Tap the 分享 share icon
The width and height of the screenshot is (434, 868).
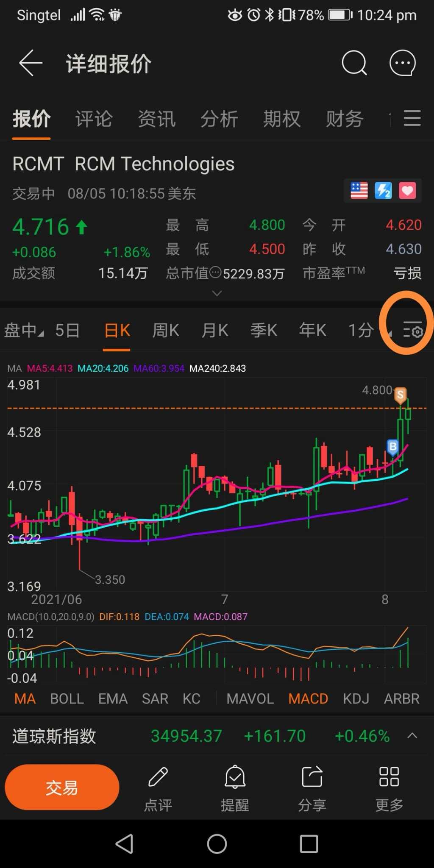pos(312,777)
